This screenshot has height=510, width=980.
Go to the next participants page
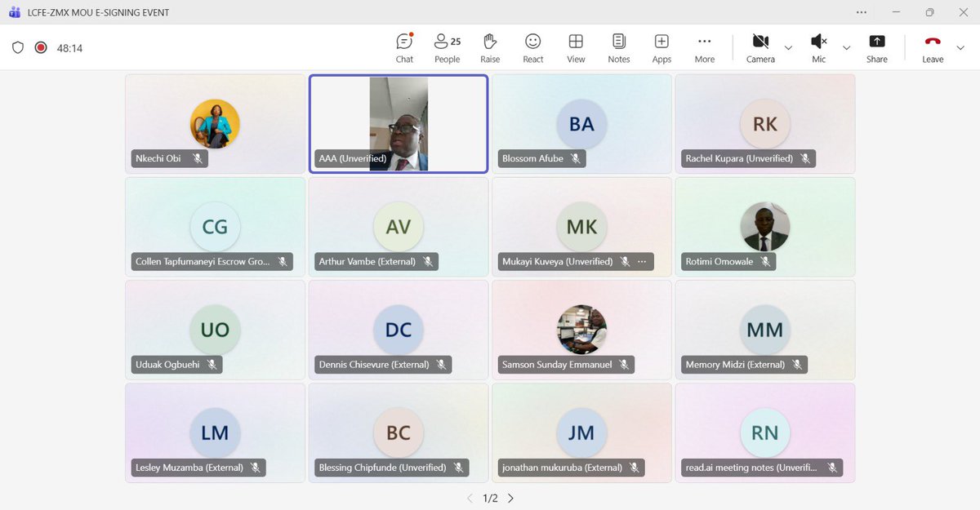(510, 498)
